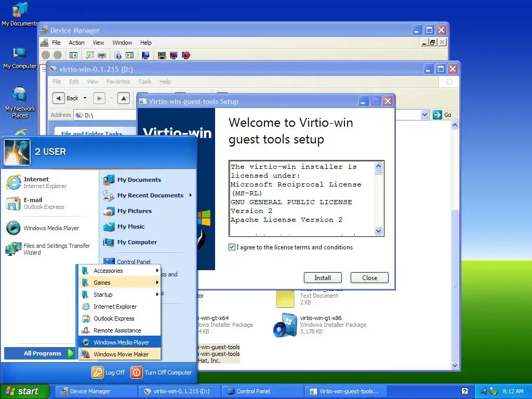Expand Accessories submenu arrow
The height and width of the screenshot is (399, 532).
click(x=157, y=270)
